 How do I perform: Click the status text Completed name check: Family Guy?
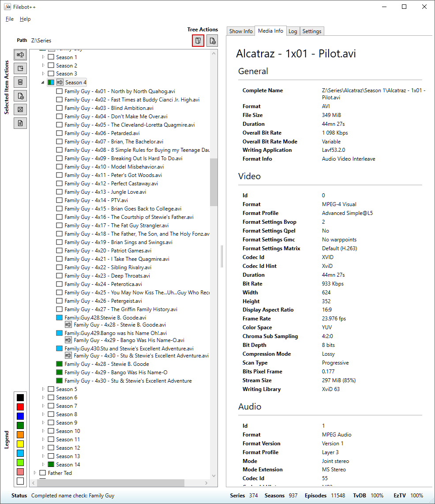pyautogui.click(x=73, y=495)
